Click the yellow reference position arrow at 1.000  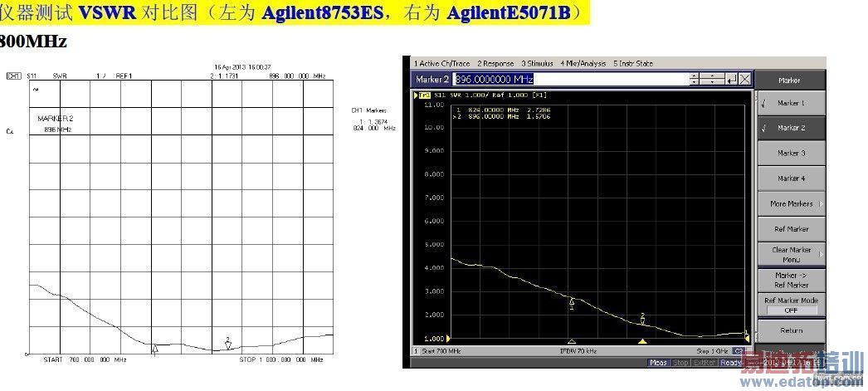click(448, 339)
